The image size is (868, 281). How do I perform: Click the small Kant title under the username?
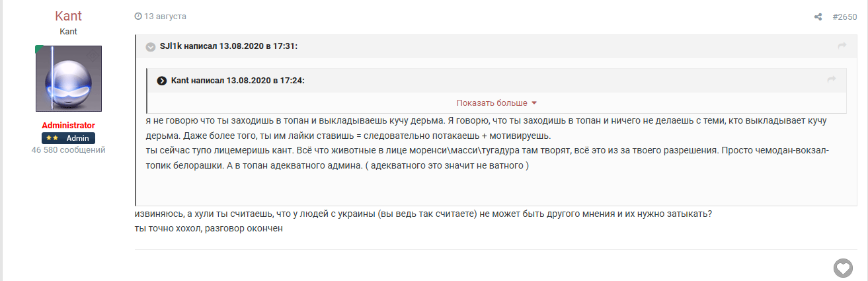(x=68, y=32)
